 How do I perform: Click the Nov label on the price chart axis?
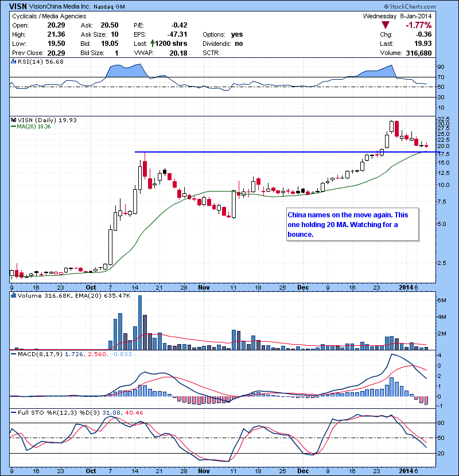pos(204,287)
